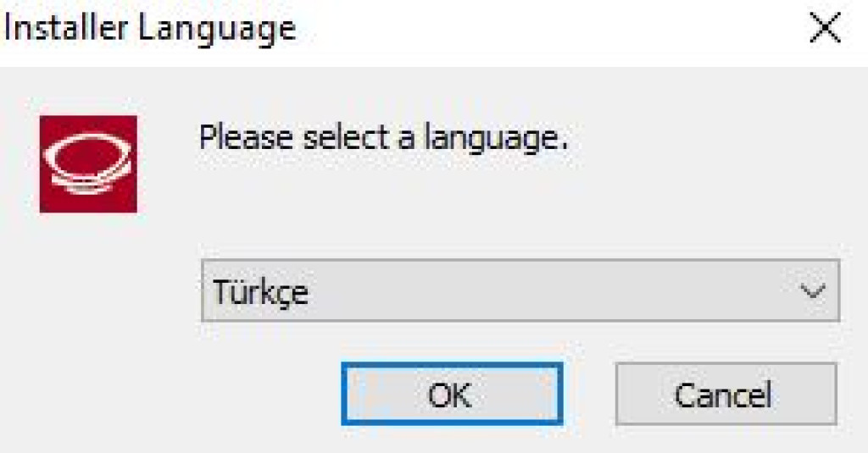
Task: Click the Cancel button
Action: click(726, 394)
